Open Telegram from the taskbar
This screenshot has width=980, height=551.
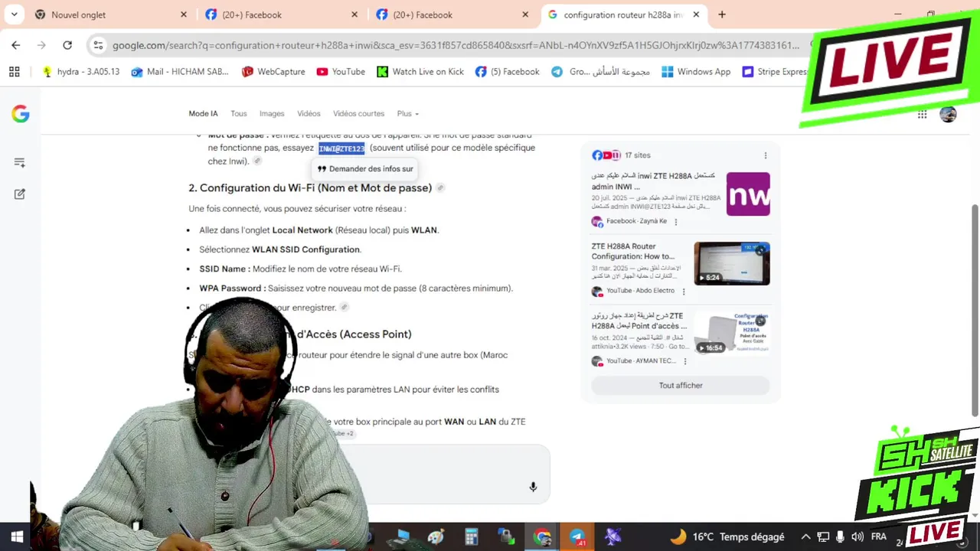[577, 536]
